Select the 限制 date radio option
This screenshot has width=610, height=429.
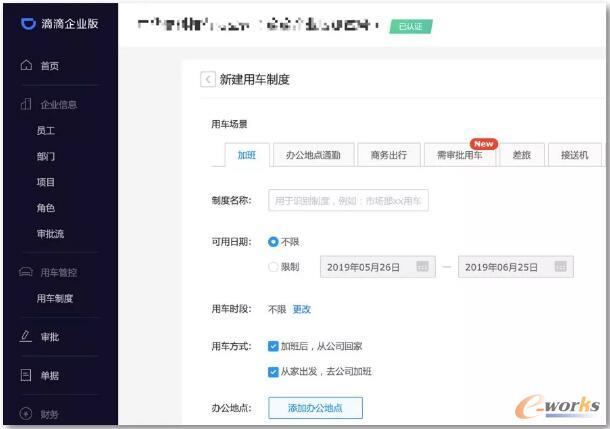(x=273, y=267)
